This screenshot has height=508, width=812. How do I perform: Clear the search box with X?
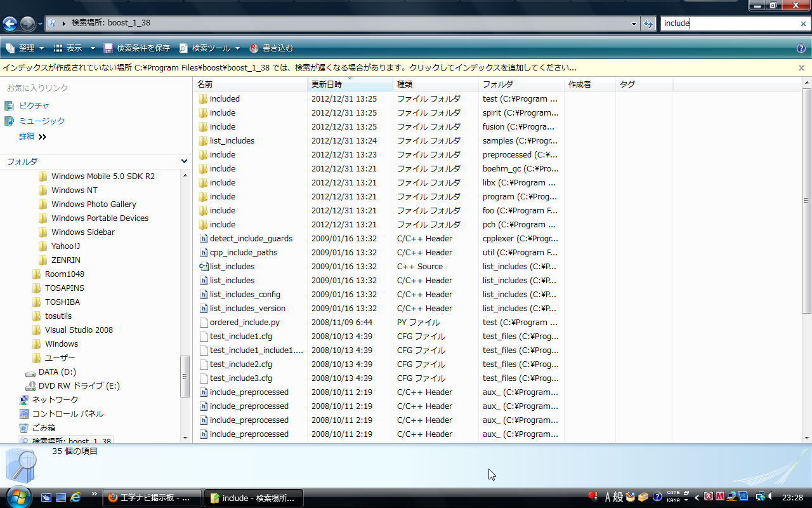[803, 24]
